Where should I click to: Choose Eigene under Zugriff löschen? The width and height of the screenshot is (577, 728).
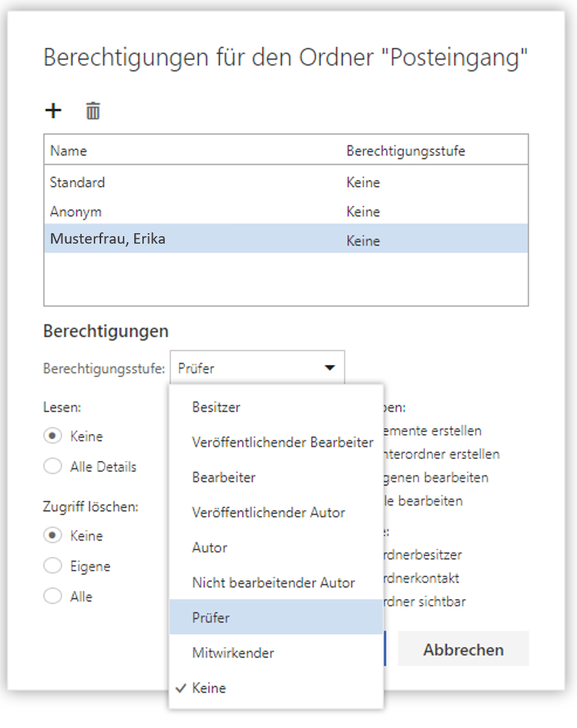52,565
